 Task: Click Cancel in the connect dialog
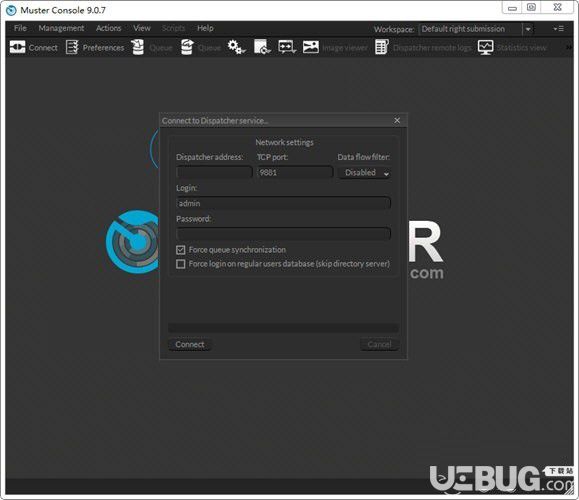click(379, 345)
